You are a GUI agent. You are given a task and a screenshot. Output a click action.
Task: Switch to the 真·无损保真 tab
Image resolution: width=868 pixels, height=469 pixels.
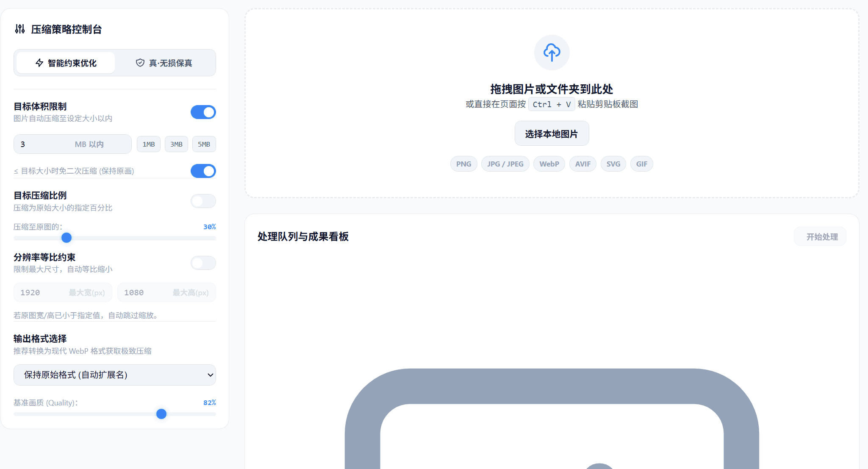click(x=164, y=63)
